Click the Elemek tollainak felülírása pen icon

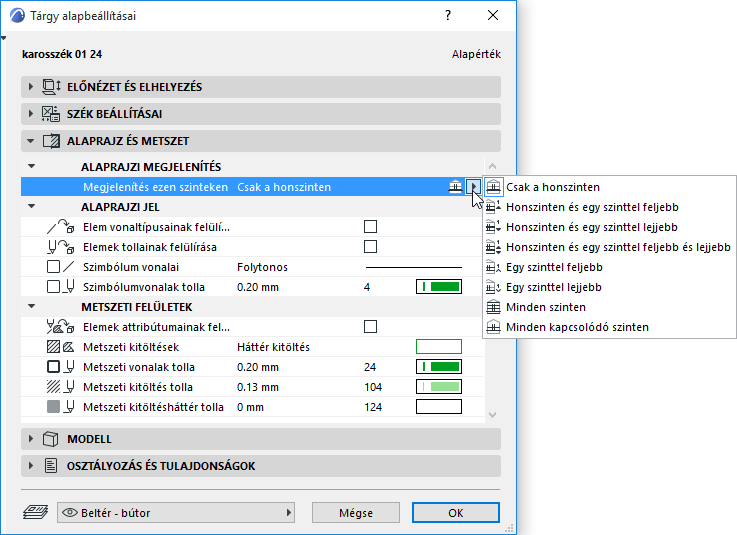[x=61, y=247]
